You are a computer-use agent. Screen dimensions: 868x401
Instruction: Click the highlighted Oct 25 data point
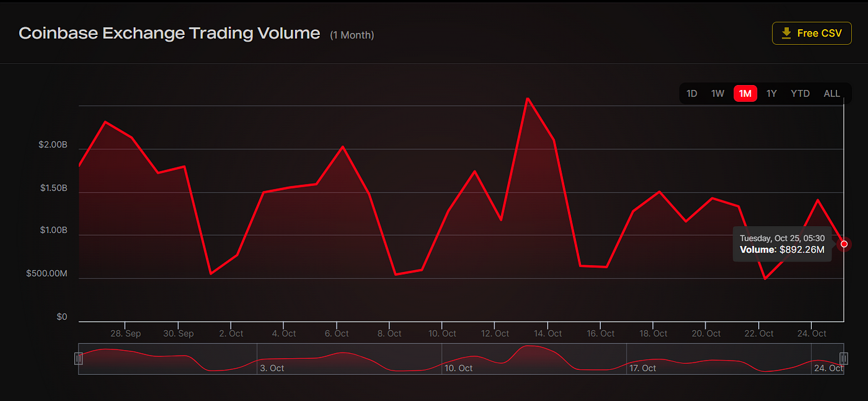[x=844, y=244]
